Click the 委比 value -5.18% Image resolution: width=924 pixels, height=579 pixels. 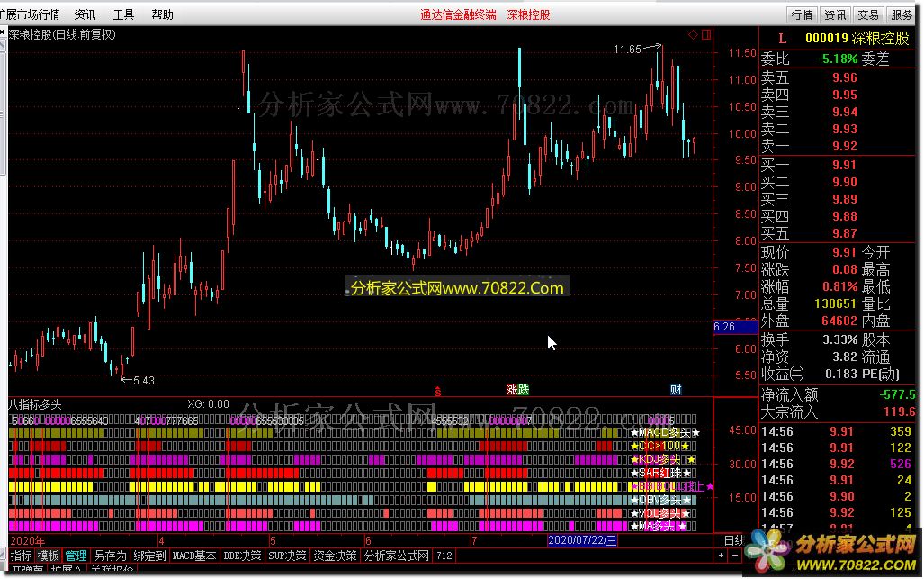838,59
